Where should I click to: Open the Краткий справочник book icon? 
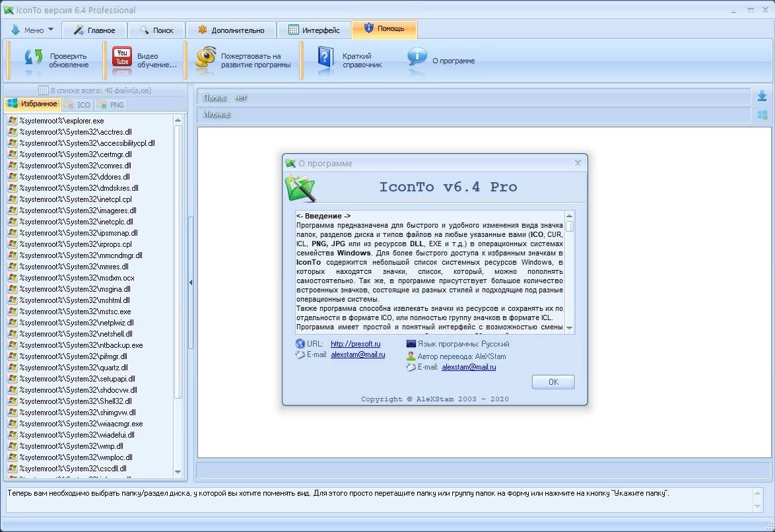pyautogui.click(x=325, y=58)
